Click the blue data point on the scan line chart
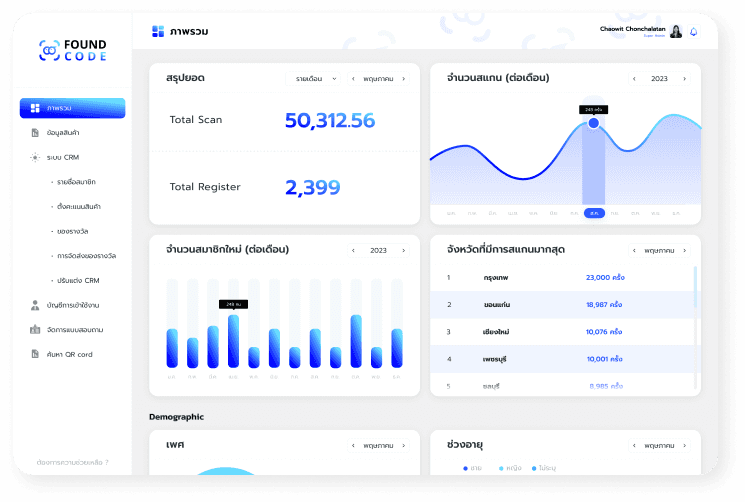The width and height of the screenshot is (745, 502). point(593,123)
